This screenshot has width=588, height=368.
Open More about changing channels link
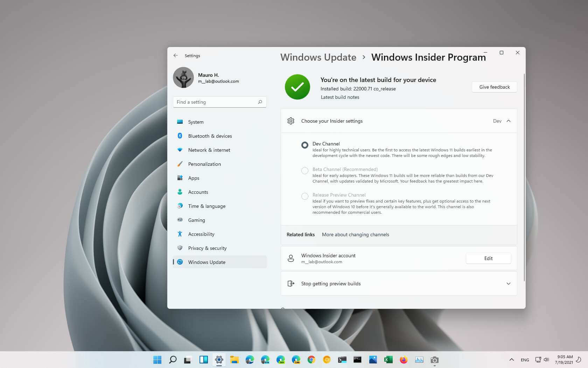(x=355, y=234)
